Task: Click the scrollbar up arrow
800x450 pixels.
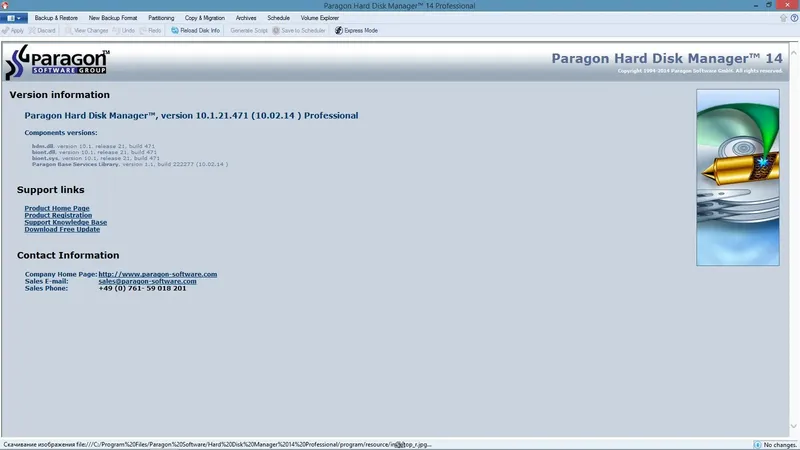Action: (x=794, y=53)
